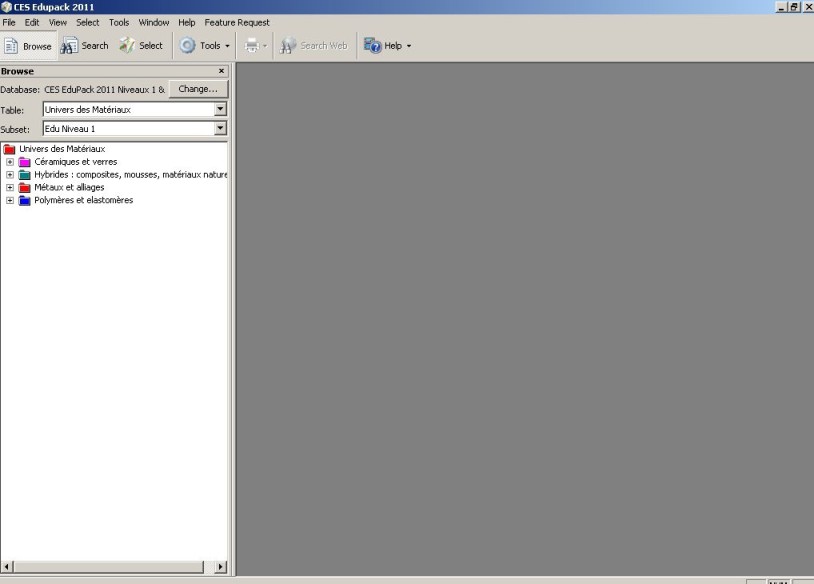Select Céramiques et verres tree item
Viewport: 814px width, 584px height.
(76, 162)
